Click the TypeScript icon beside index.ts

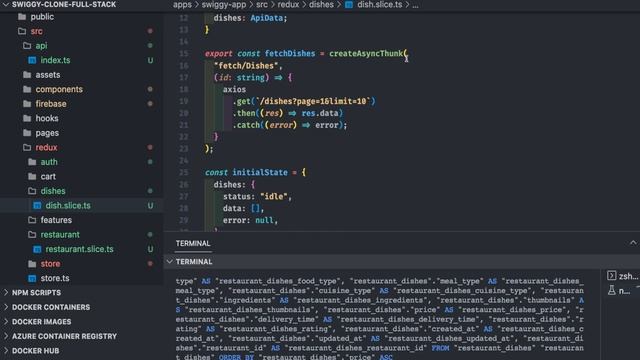click(x=32, y=60)
